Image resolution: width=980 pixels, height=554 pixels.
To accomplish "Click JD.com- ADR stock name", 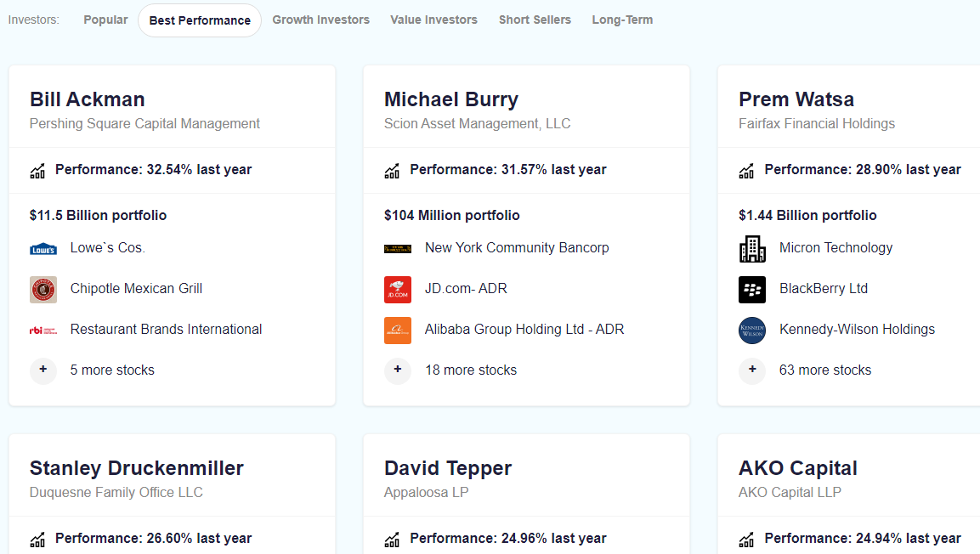I will [x=466, y=289].
